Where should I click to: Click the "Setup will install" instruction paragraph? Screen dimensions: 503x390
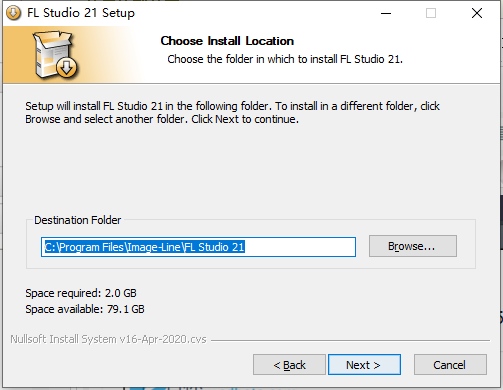pos(232,112)
